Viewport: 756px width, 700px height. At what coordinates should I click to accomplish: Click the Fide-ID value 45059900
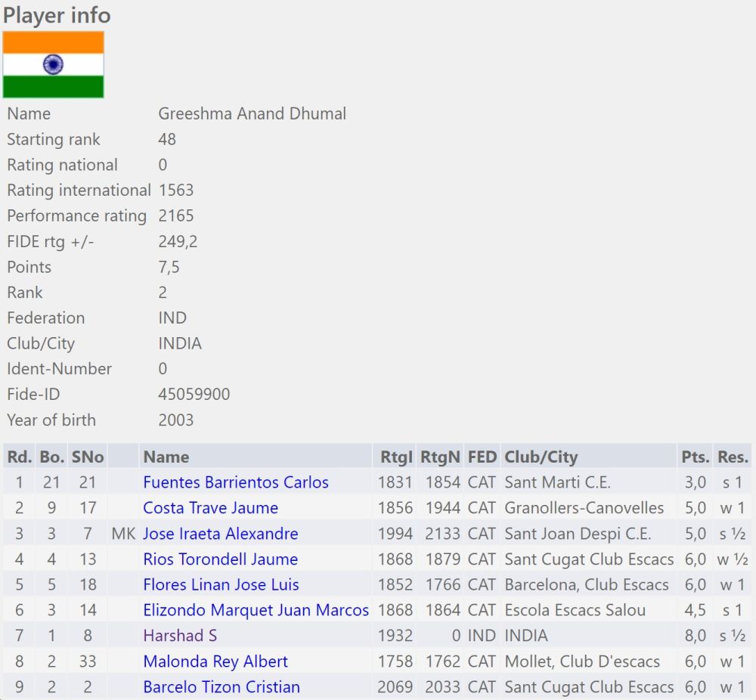(194, 395)
